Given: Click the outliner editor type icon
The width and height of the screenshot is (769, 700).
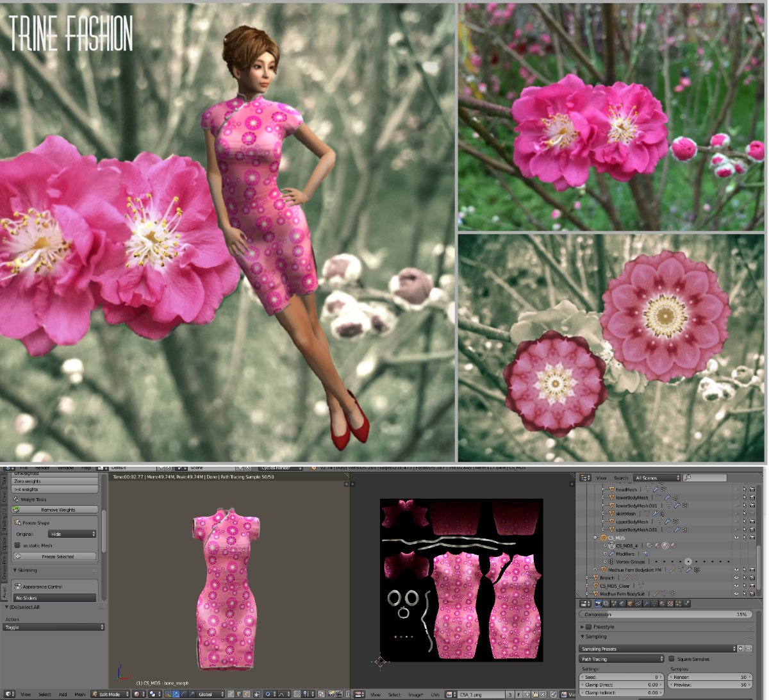Looking at the screenshot, I should (x=584, y=478).
